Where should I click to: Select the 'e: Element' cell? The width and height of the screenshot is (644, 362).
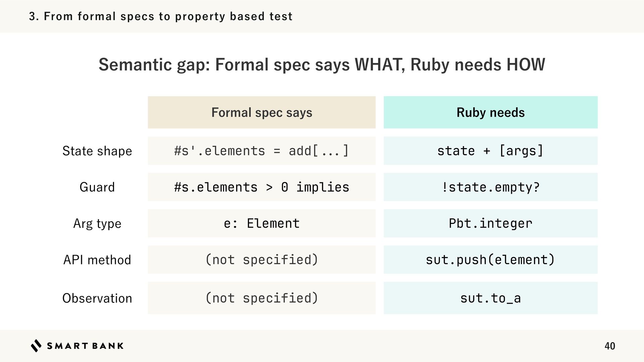click(x=262, y=223)
